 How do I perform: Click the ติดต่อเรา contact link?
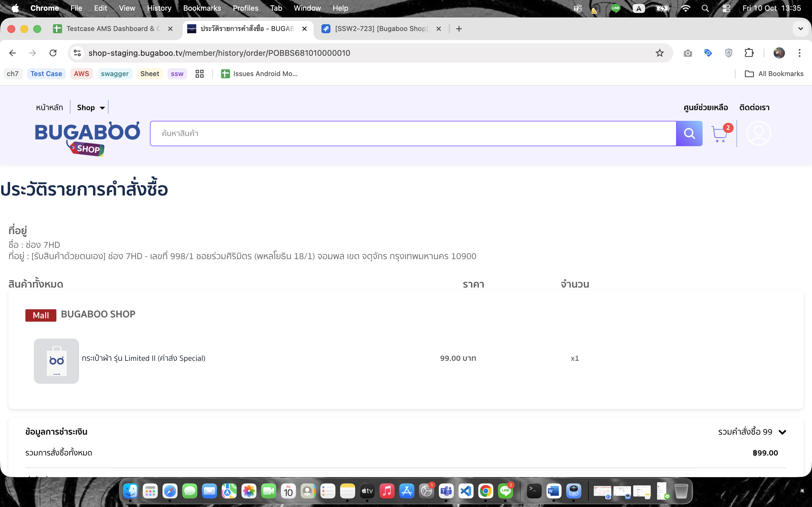(x=754, y=108)
